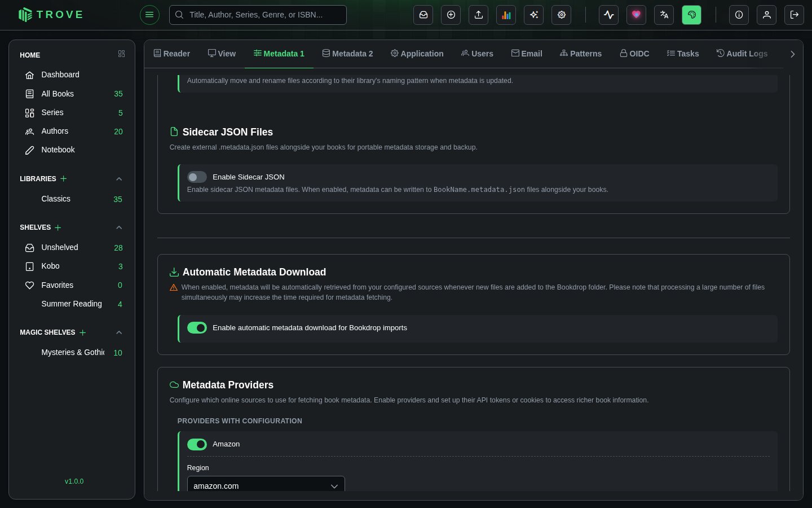
Task: Click the green theme palette icon
Action: [692, 15]
